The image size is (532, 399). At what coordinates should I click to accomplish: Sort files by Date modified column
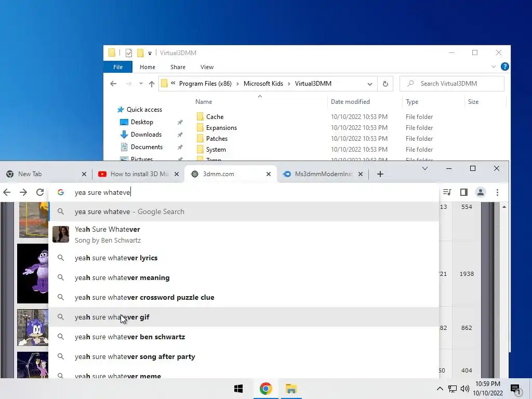[350, 101]
